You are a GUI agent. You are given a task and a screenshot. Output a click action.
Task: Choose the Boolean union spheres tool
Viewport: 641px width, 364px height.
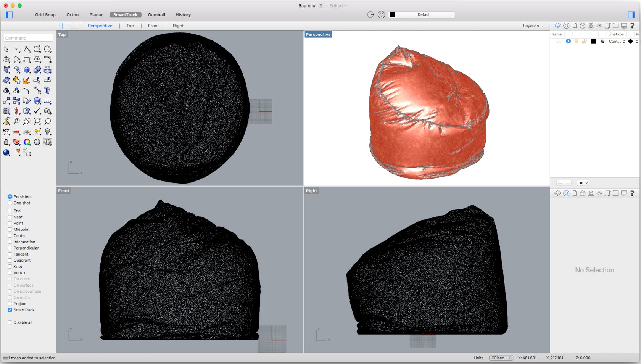tap(37, 70)
